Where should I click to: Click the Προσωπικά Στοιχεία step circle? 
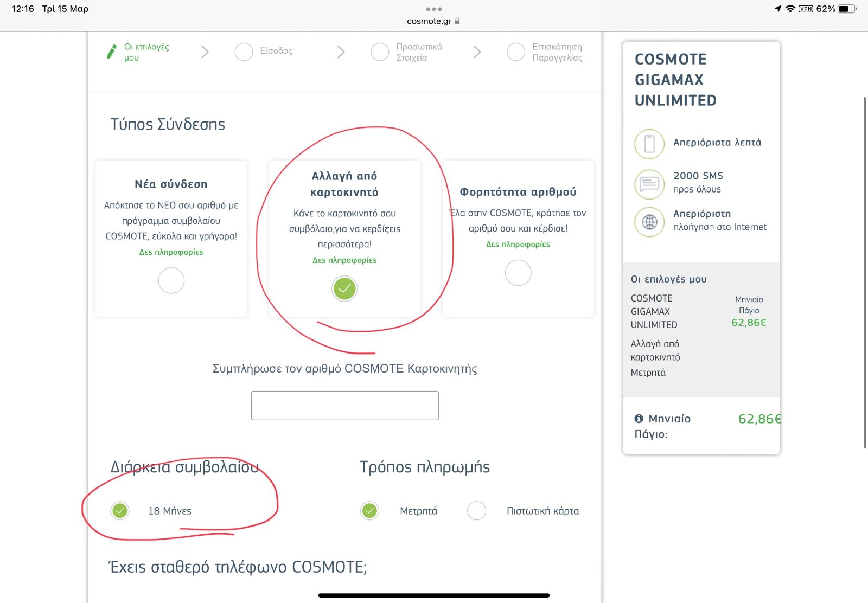380,52
